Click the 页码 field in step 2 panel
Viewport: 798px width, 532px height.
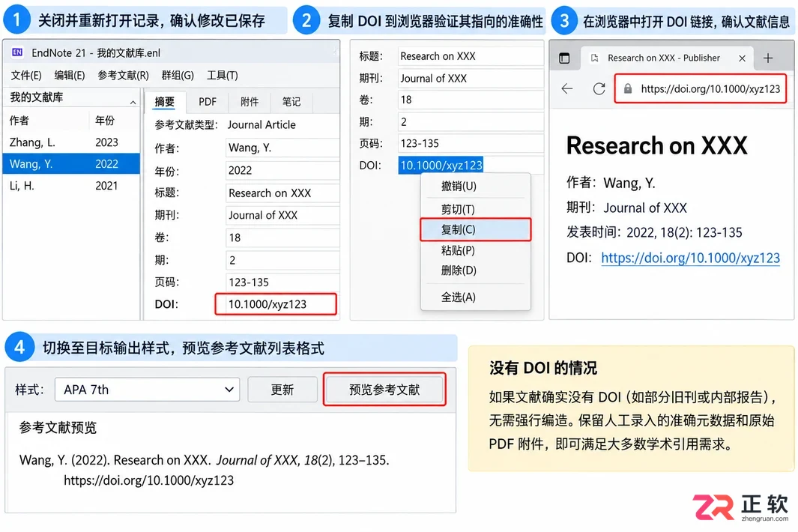471,144
